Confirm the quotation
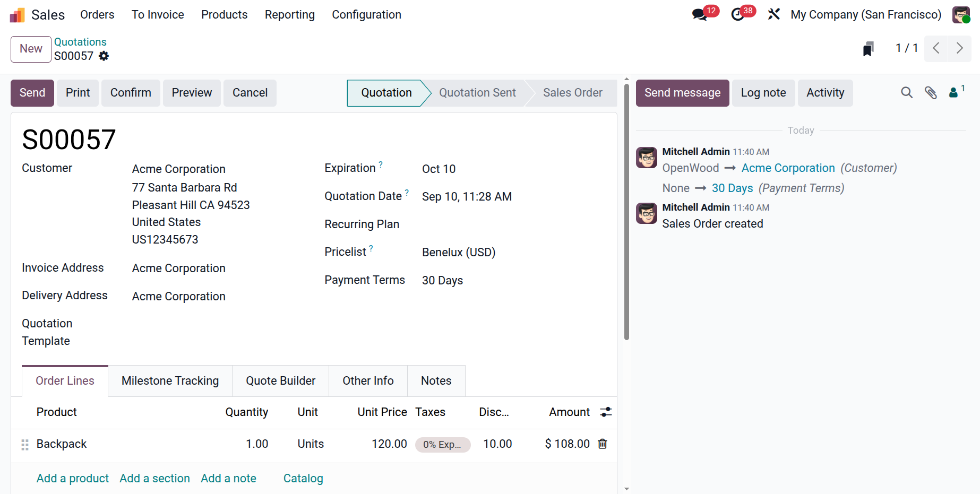Screen dimensions: 980x494 (x=131, y=93)
